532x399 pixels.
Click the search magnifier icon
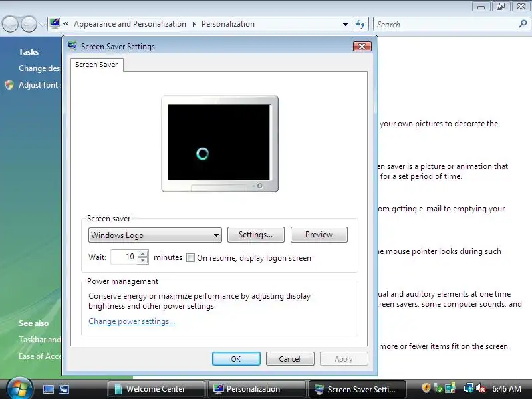[523, 24]
